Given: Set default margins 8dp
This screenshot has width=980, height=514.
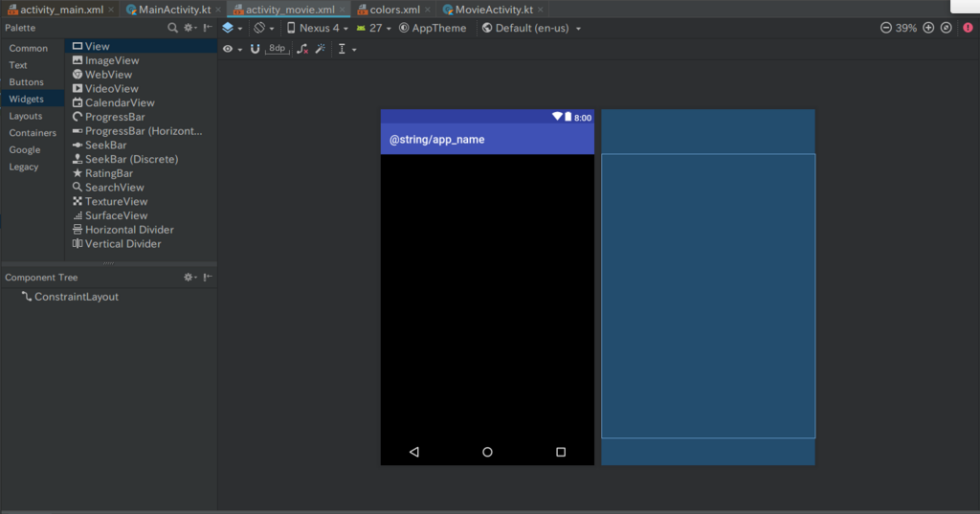Looking at the screenshot, I should pyautogui.click(x=277, y=49).
